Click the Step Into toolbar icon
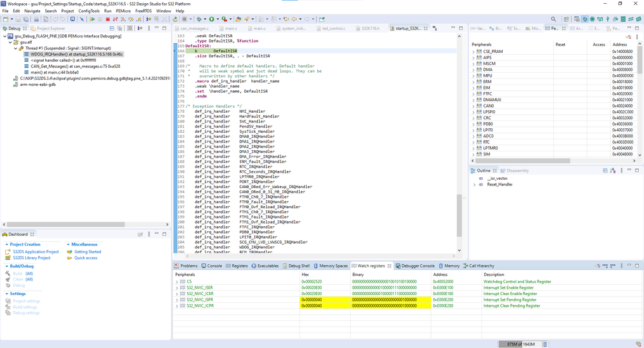644x348 pixels. 124,19
